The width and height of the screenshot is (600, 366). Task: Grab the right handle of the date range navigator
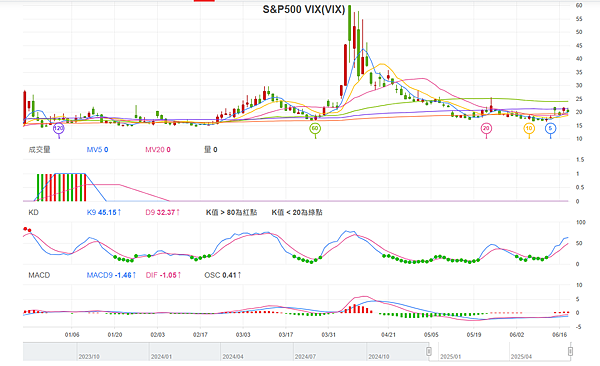570,351
